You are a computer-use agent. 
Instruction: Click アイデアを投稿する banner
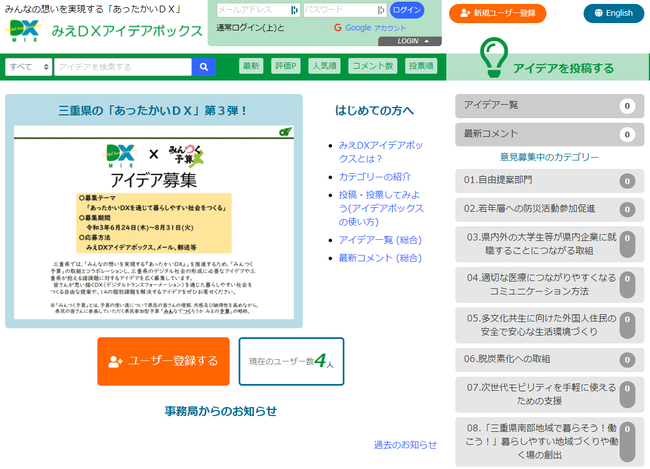point(548,67)
